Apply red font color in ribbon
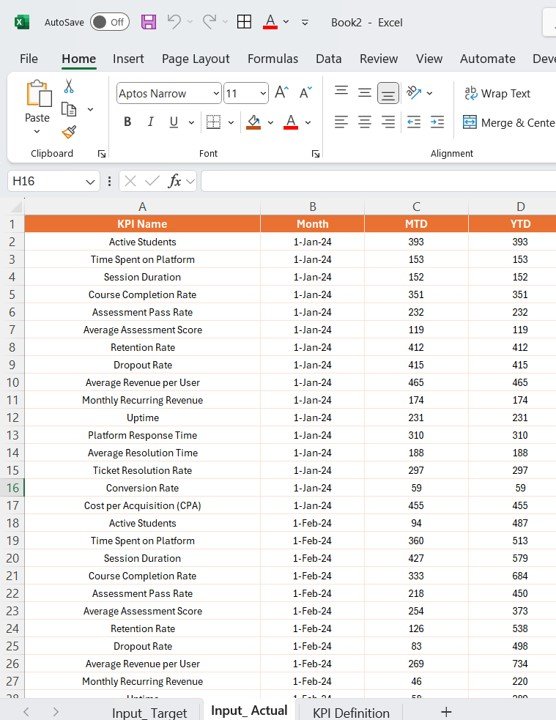This screenshot has height=720, width=556. pyautogui.click(x=291, y=122)
